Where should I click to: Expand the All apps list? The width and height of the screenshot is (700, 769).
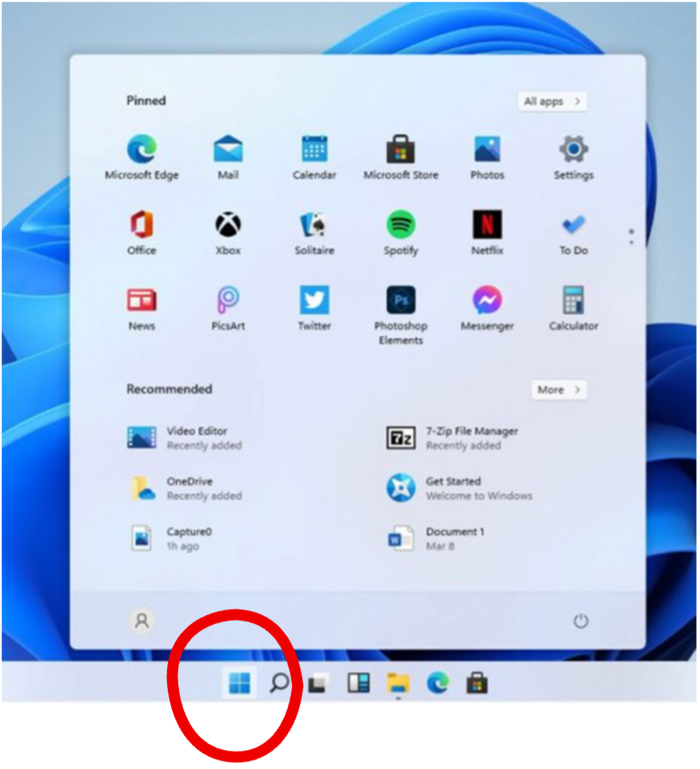click(552, 102)
